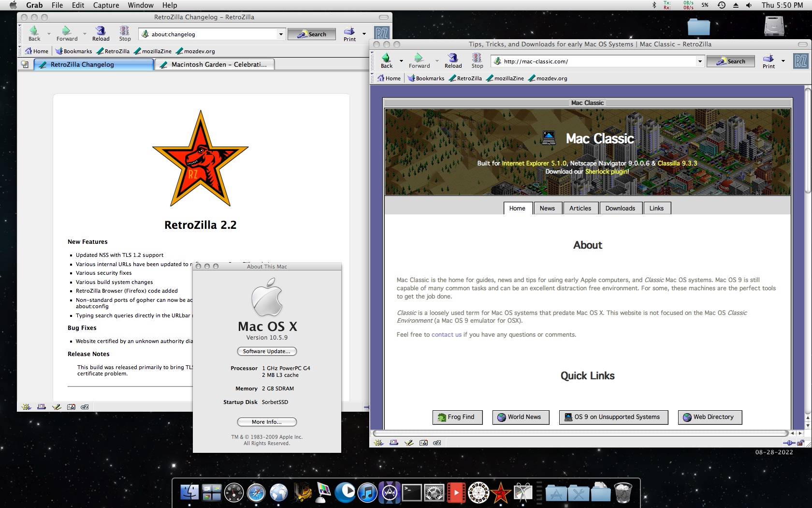This screenshot has height=508, width=812.
Task: Focus the about:changelog URL field
Action: pos(211,34)
